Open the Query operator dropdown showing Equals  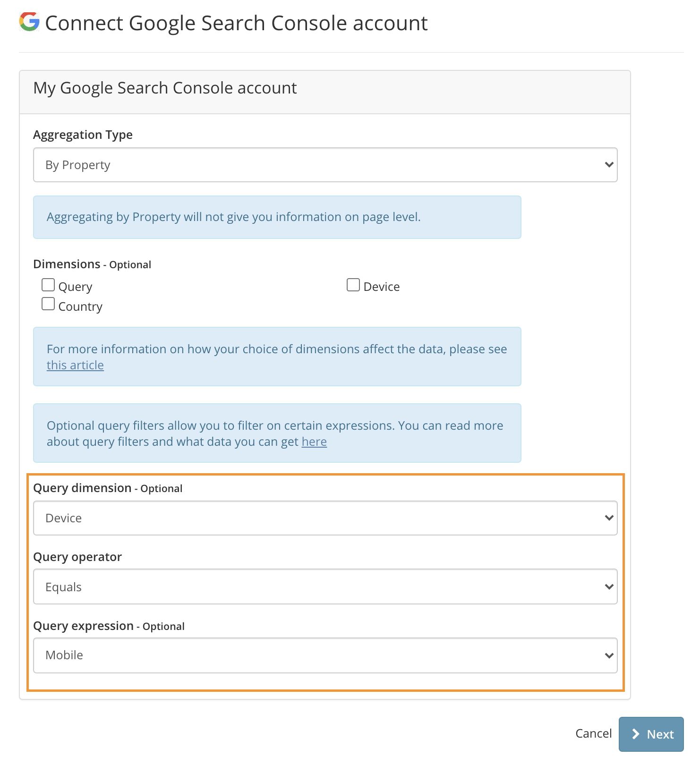(325, 586)
